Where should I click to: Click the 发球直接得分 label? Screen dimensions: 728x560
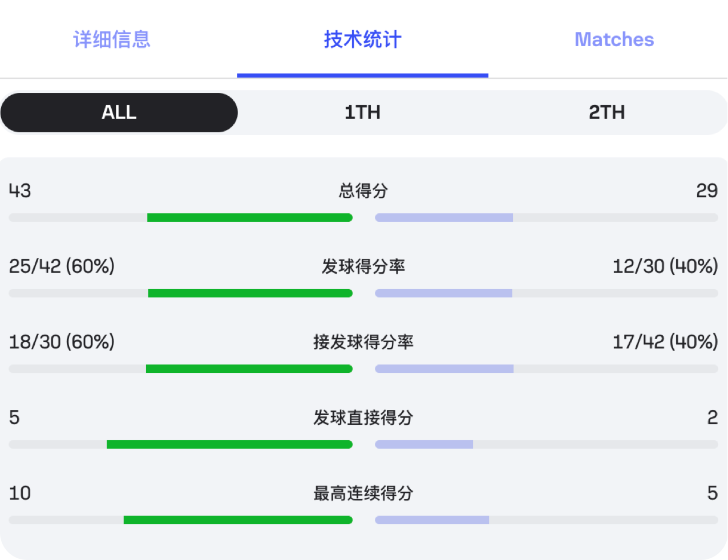coord(363,417)
